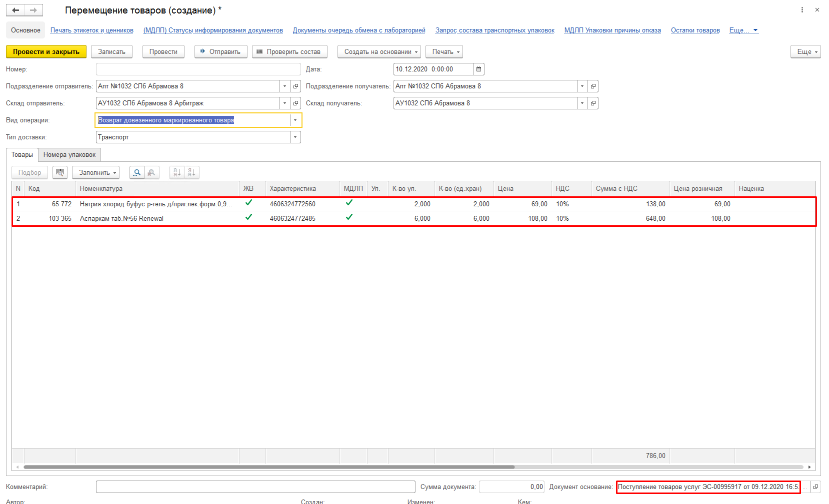Open the Документ основание record icon
This screenshot has width=829, height=504.
tap(815, 487)
